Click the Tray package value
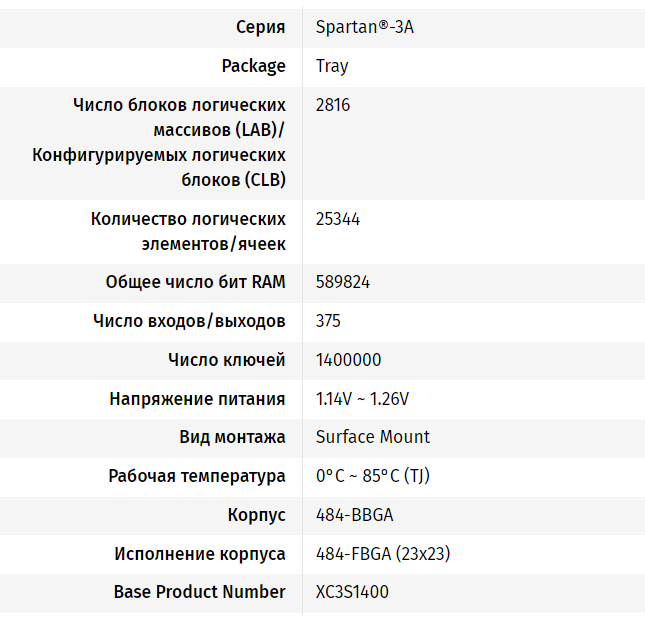The image size is (645, 618). (x=332, y=66)
